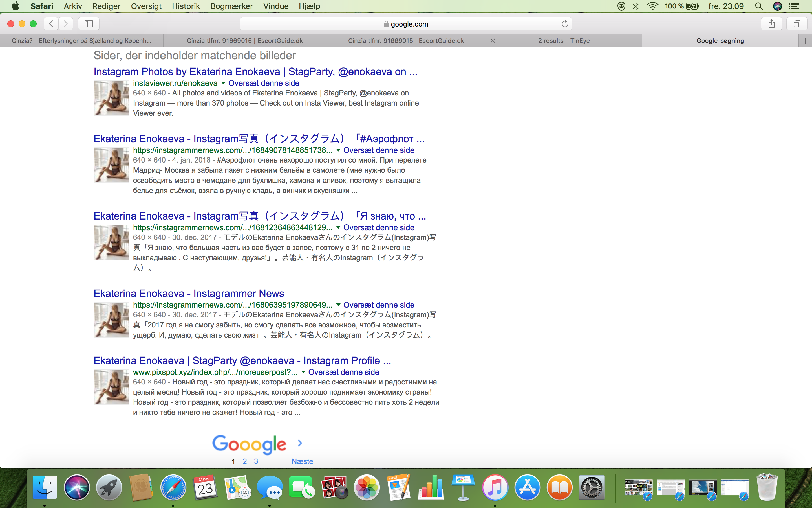Open Safari's Share button
The image size is (812, 508).
771,23
